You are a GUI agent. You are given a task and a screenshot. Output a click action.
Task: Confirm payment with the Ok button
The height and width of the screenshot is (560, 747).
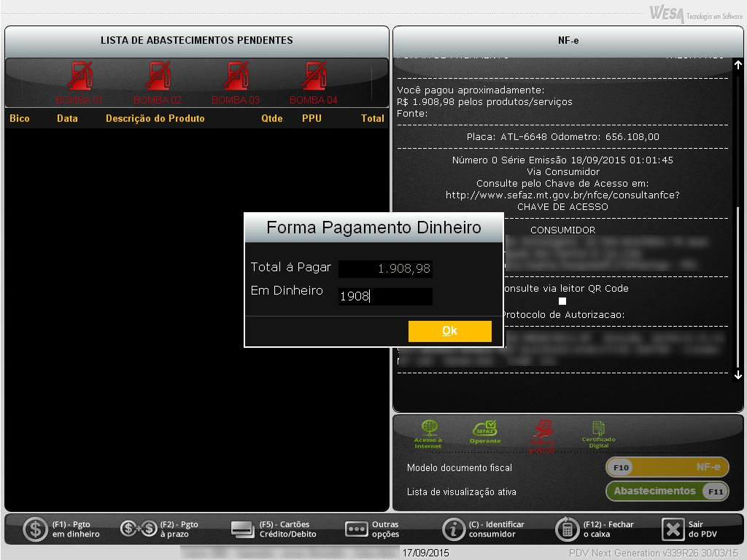449,331
